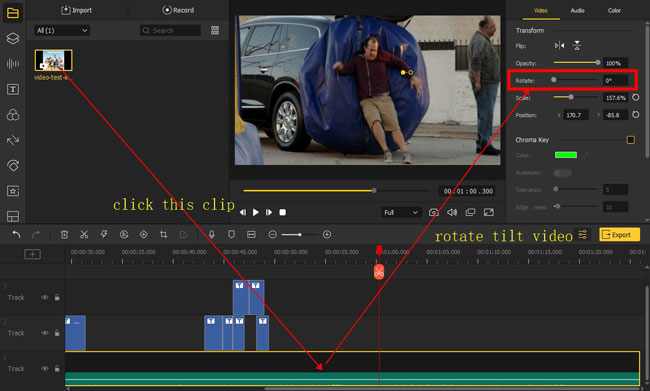Open the Transitions arrows sidebar icon
650x391 pixels.
[x=13, y=140]
